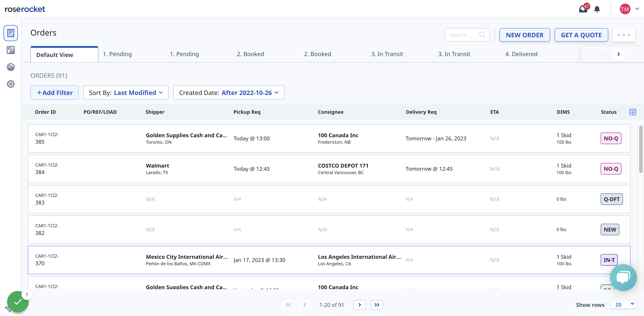Switch to the first 3. In Transit tab
The image size is (644, 316).
point(387,54)
